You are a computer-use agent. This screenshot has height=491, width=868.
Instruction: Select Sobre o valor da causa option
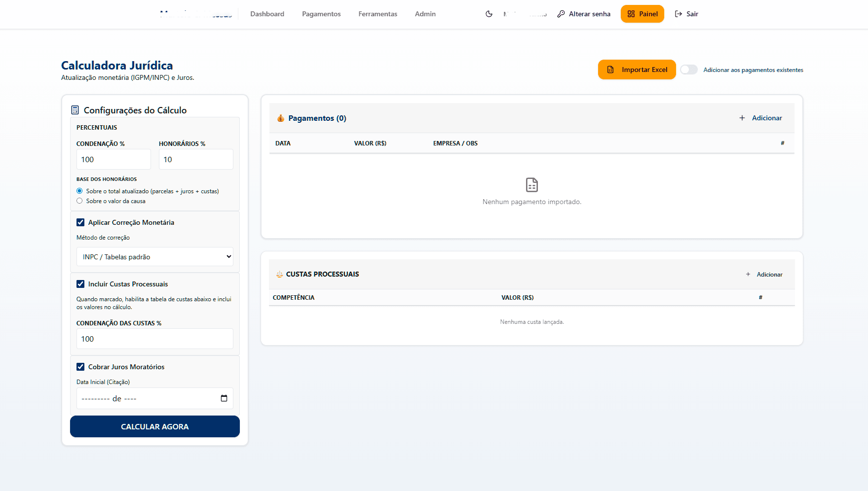click(x=79, y=201)
